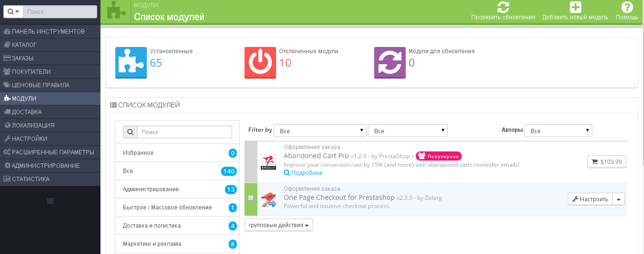The image size is (644, 254).
Task: Click the Популярное pink badge
Action: tap(438, 156)
